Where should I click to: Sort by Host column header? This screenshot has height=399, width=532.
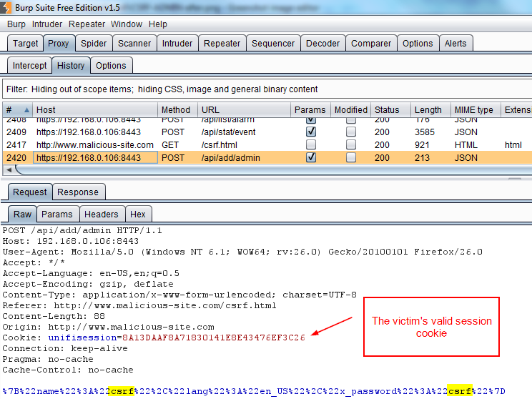tap(95, 110)
